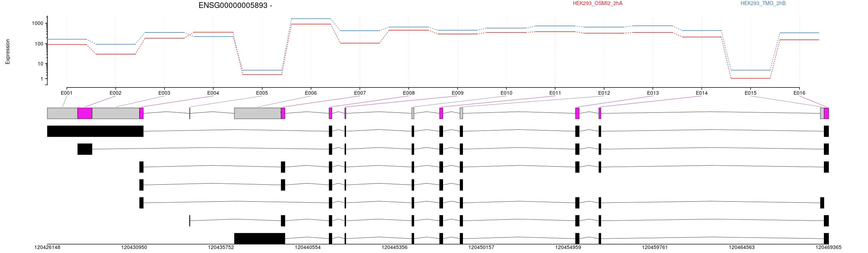Click the large black exon of first transcript
Viewport: 868px width, 253px height.
(x=95, y=131)
